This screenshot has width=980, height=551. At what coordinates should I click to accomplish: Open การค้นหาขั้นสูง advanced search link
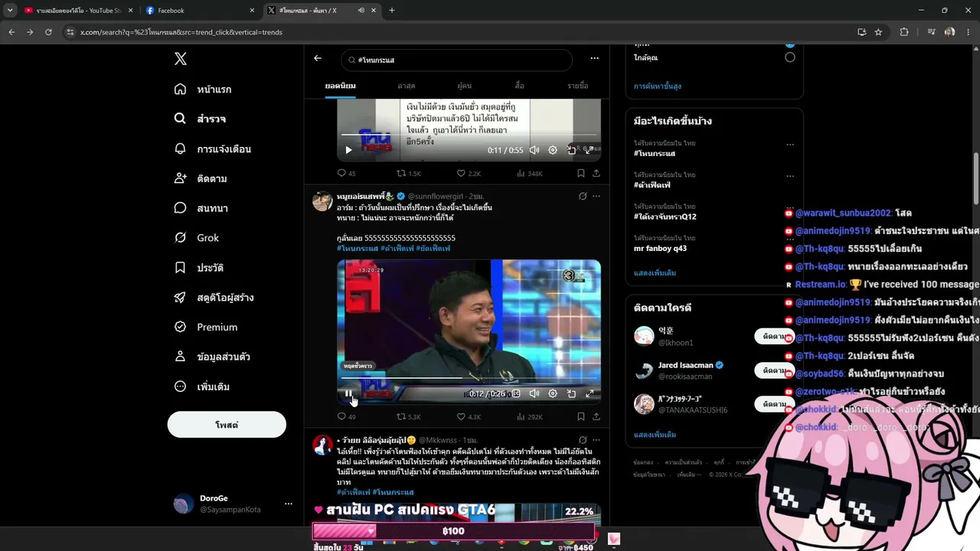pos(658,86)
